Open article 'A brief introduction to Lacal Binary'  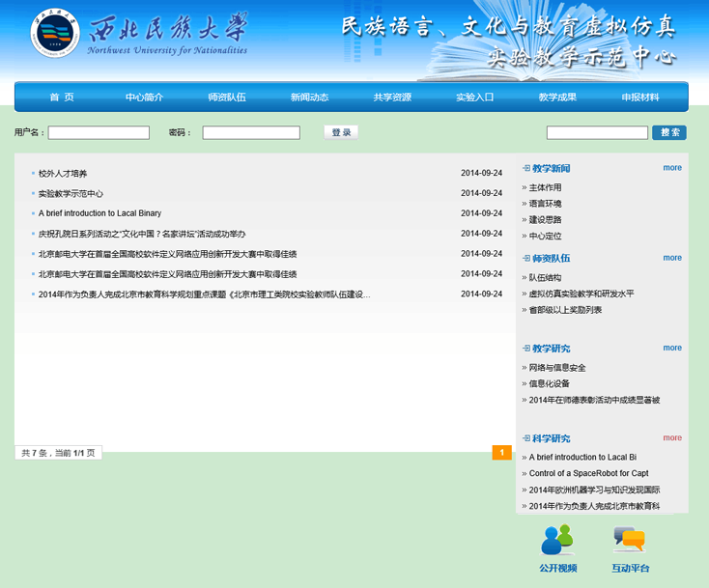99,213
